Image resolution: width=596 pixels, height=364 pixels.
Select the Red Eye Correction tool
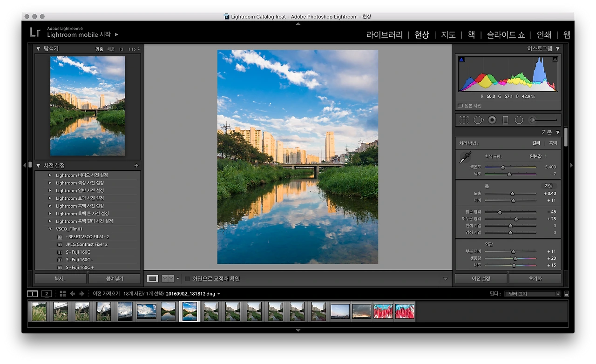click(492, 120)
